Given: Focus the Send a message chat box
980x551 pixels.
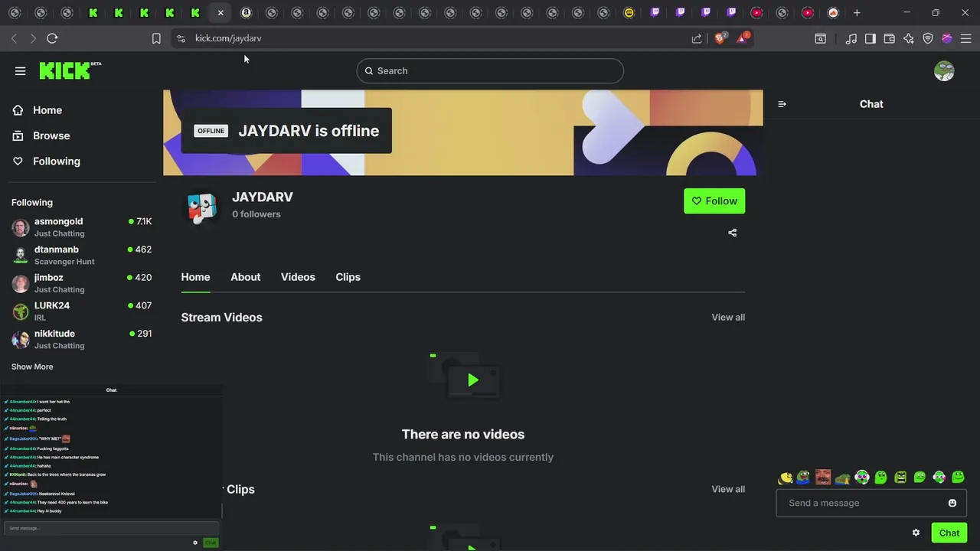Looking at the screenshot, I should point(871,503).
